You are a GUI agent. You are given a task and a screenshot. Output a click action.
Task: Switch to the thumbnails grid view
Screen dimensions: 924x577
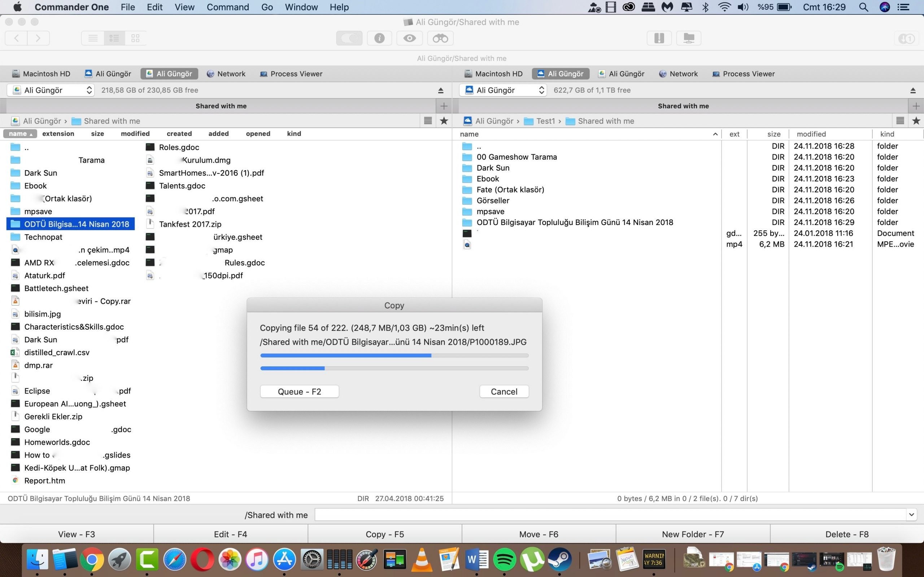pyautogui.click(x=135, y=38)
